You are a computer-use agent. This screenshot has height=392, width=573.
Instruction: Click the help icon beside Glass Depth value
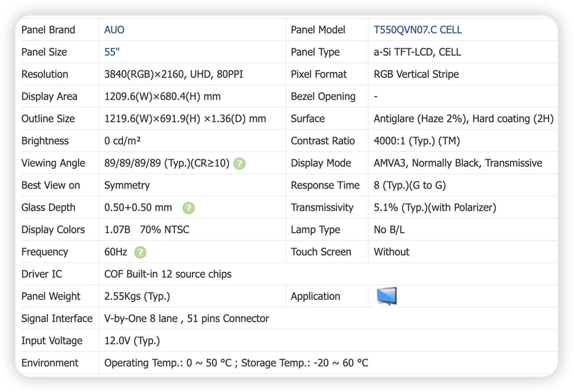point(189,208)
